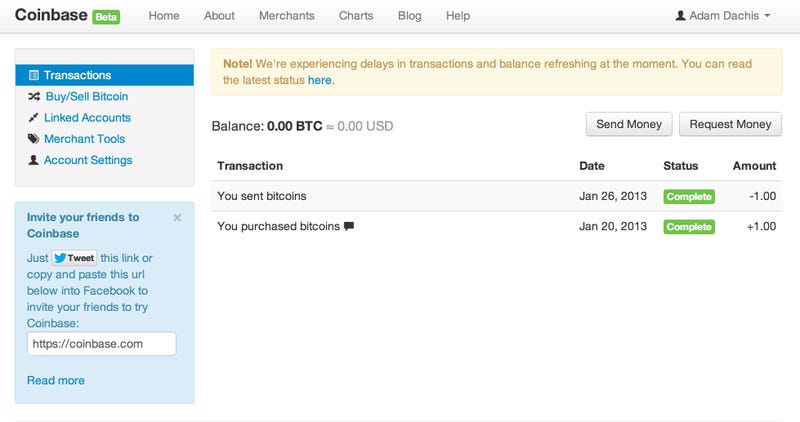Go to the Merchants page

[287, 16]
